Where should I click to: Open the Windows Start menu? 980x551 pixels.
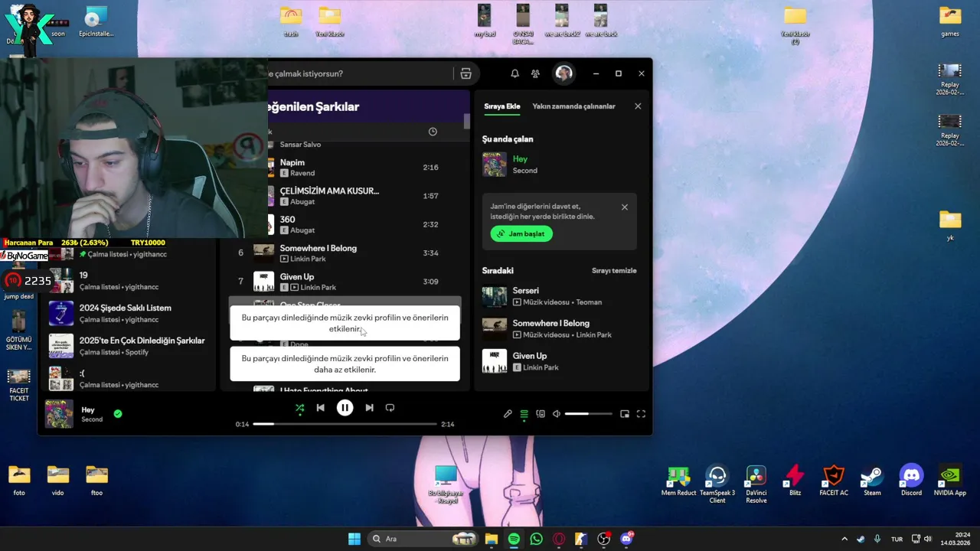354,539
